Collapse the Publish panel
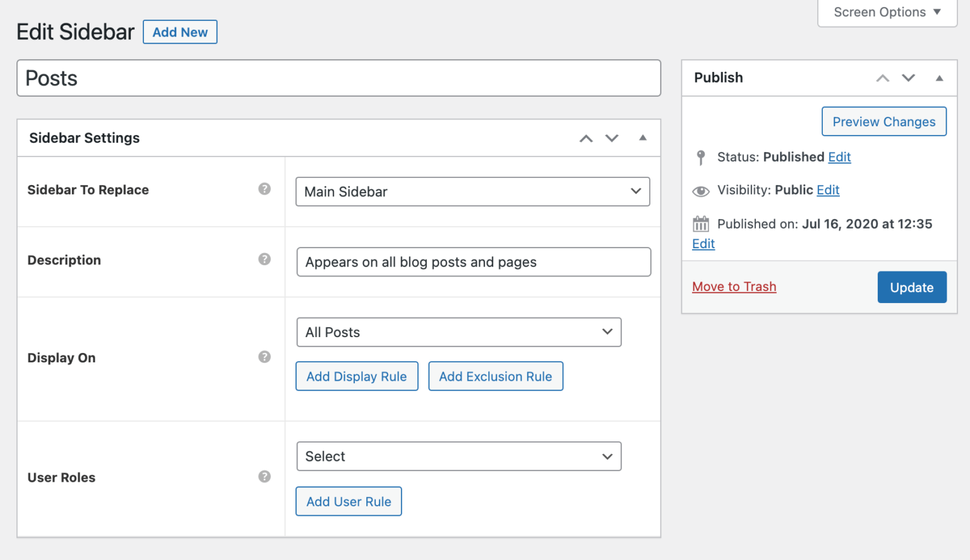970x560 pixels. (x=939, y=78)
